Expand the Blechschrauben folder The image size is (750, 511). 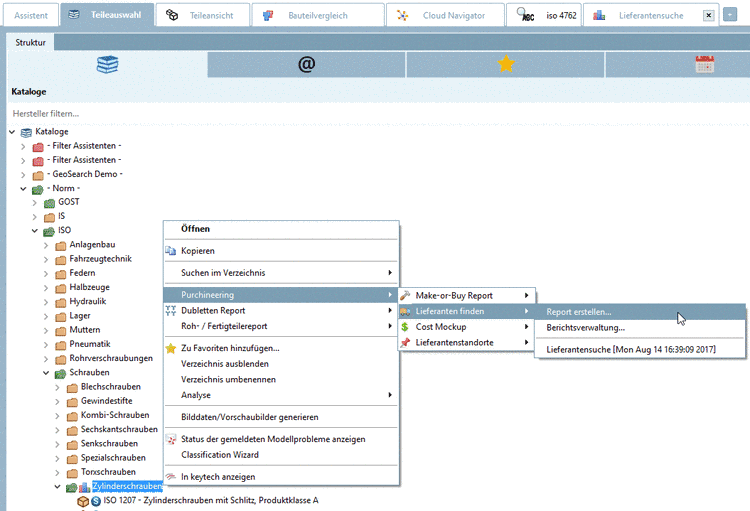(57, 387)
